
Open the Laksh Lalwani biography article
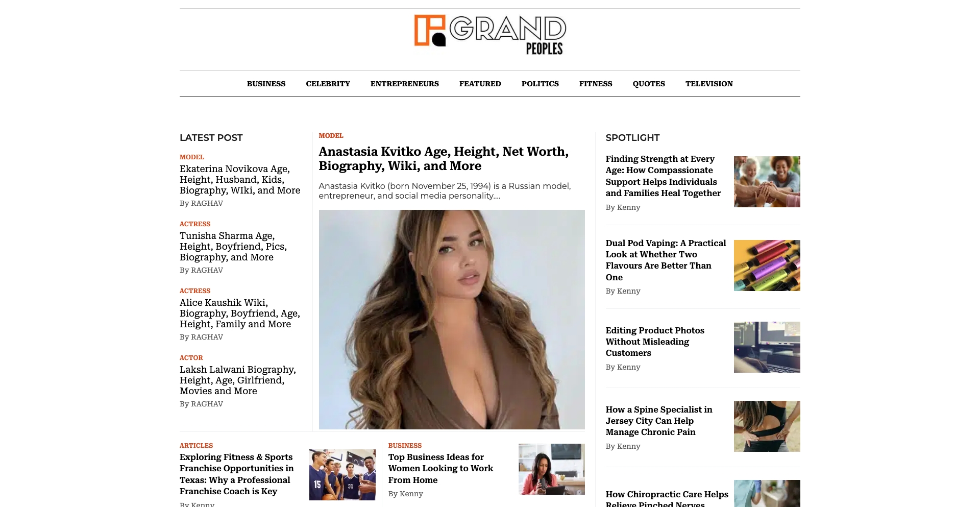tap(237, 380)
